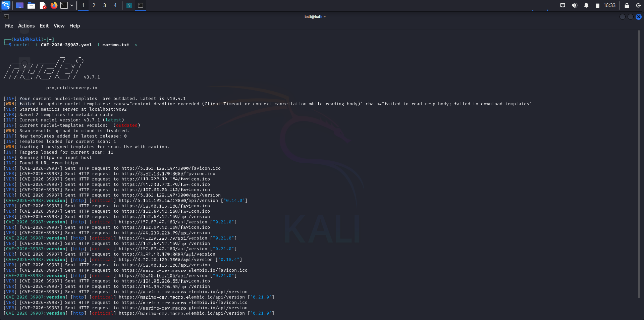The height and width of the screenshot is (320, 644).
Task: Mute the volume via the speaker icon
Action: coord(574,5)
